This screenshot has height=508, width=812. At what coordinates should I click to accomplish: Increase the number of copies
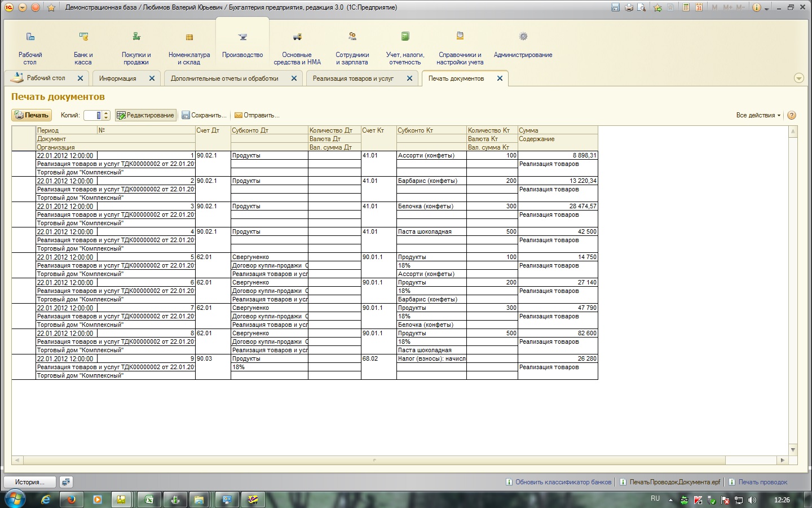tap(106, 113)
